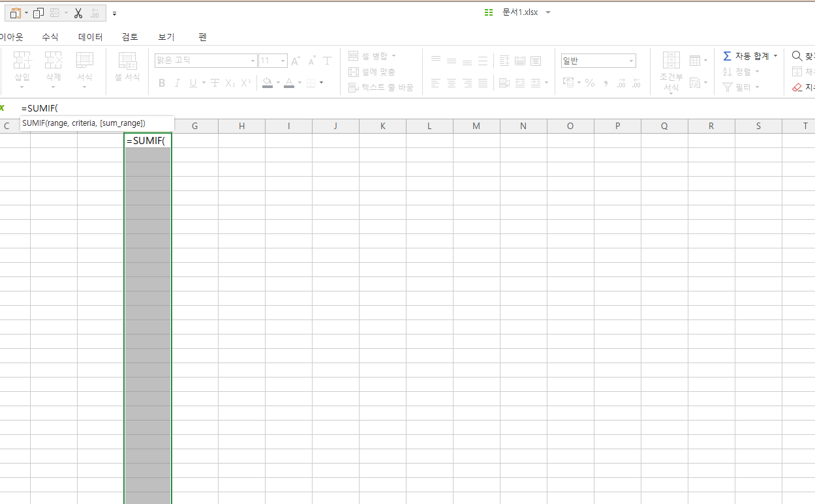The height and width of the screenshot is (504, 815).
Task: Toggle text wrap (텍스트 줄 바꿈)
Action: coord(381,87)
